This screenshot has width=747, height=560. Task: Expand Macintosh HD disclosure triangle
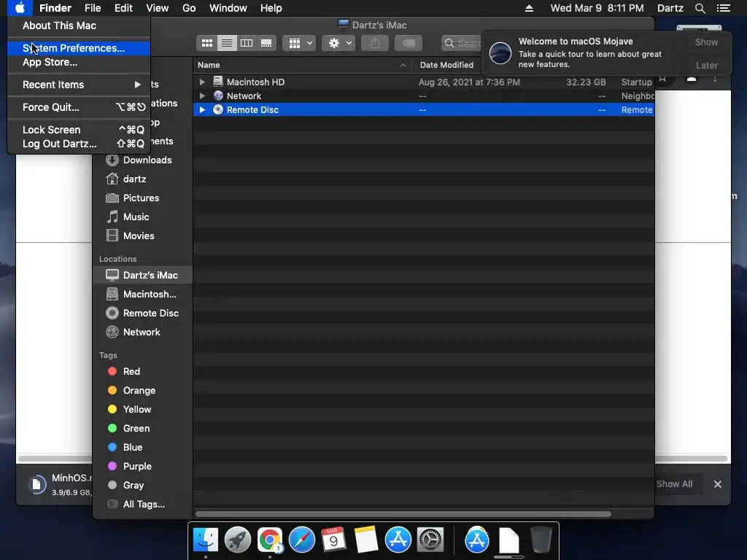click(202, 82)
